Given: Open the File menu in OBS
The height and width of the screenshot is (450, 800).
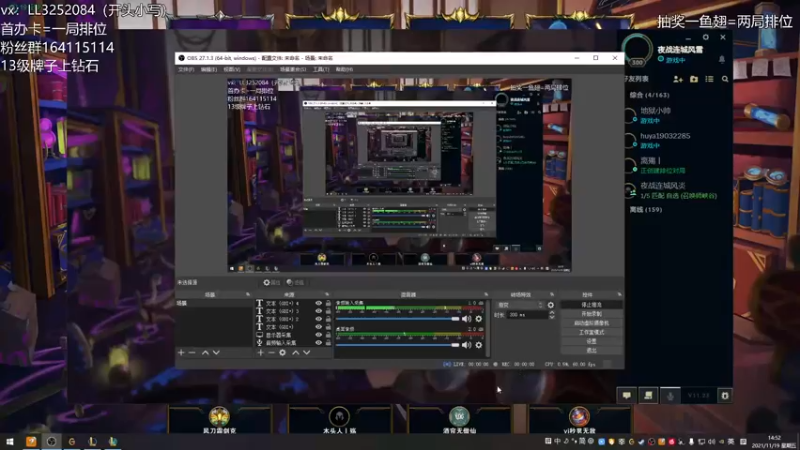Looking at the screenshot, I should click(x=186, y=69).
